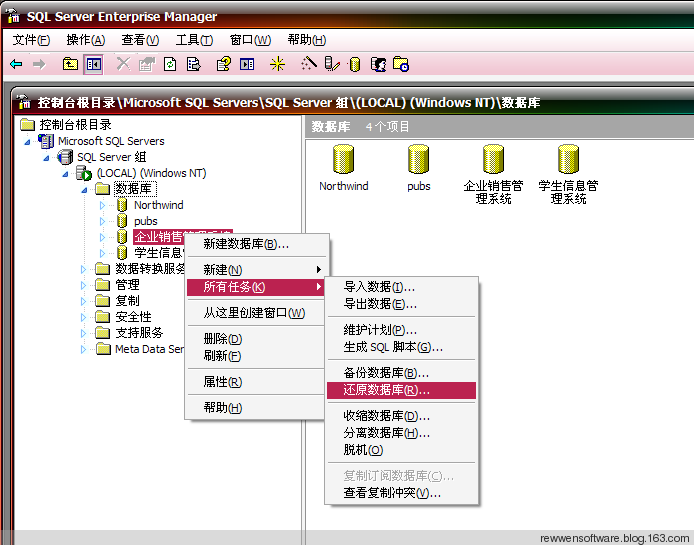Image resolution: width=694 pixels, height=545 pixels.
Task: Click the Export List toolbar icon
Action: tap(193, 65)
